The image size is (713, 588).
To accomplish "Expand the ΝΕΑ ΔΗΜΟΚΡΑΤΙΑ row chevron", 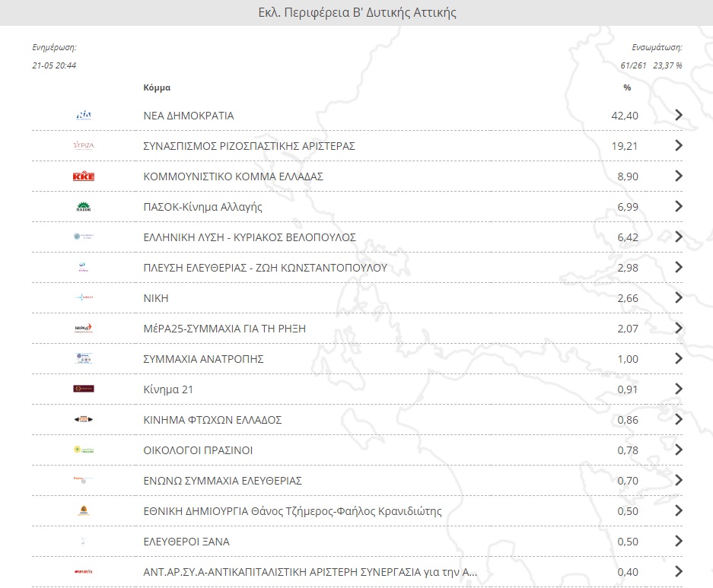I will point(679,116).
